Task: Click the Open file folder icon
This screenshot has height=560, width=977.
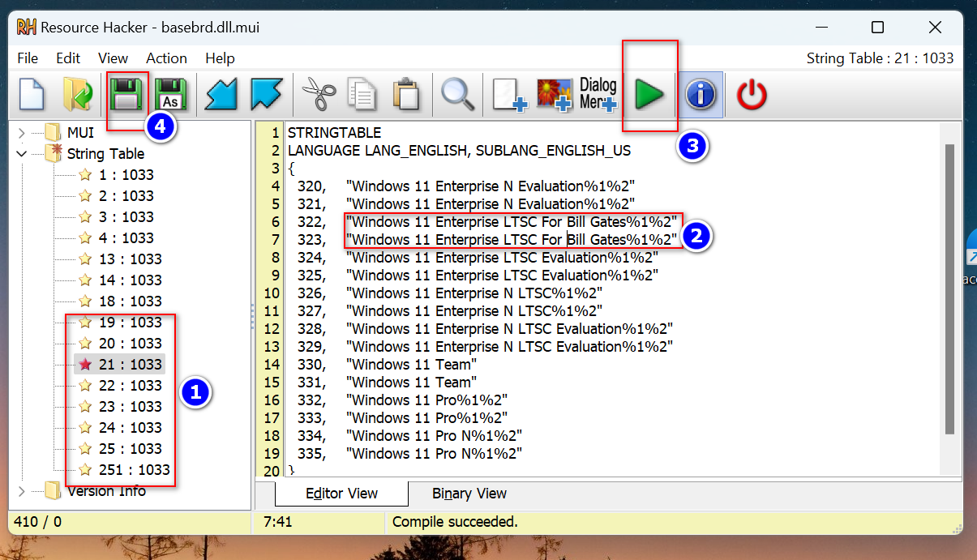Action: [x=77, y=95]
